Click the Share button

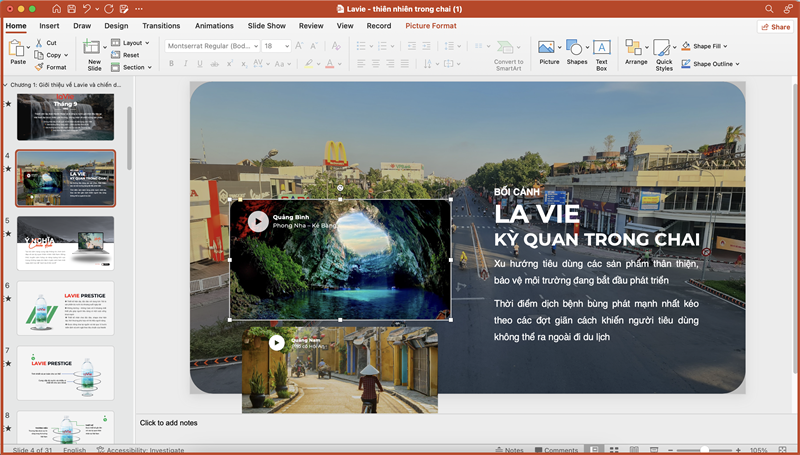click(x=775, y=26)
